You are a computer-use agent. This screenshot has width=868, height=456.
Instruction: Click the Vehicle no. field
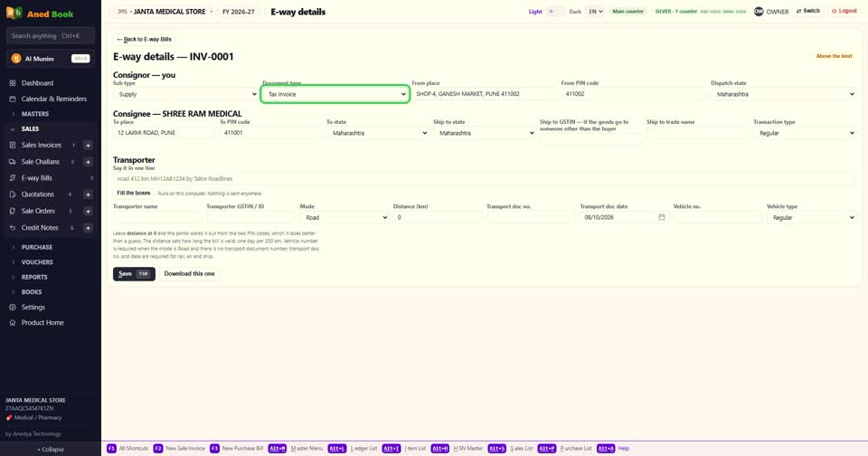click(x=718, y=217)
